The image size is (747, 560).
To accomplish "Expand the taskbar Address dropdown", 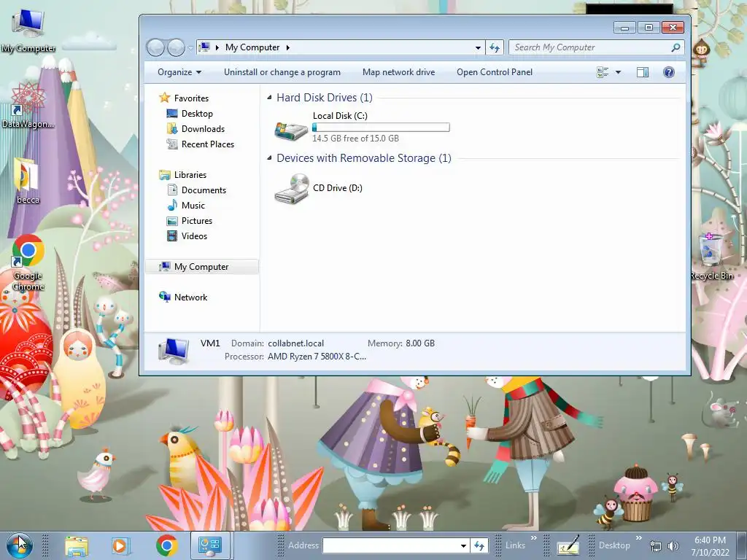I will (463, 545).
